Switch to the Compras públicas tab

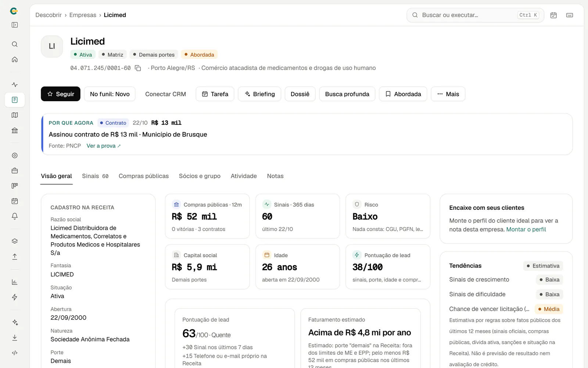click(x=144, y=176)
